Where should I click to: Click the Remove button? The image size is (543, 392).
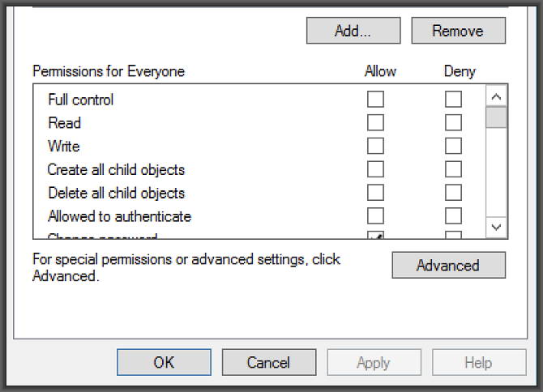click(458, 31)
